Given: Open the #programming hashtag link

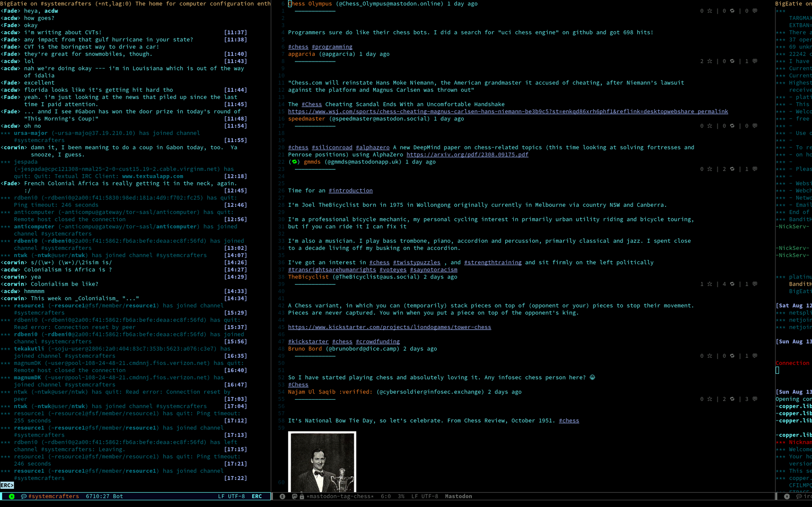Looking at the screenshot, I should [x=332, y=47].
